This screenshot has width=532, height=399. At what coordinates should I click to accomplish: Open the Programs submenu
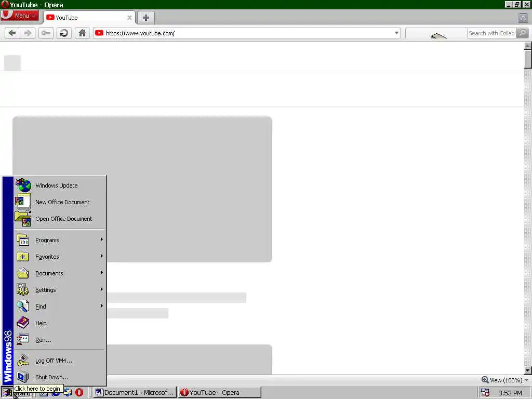tap(60, 240)
